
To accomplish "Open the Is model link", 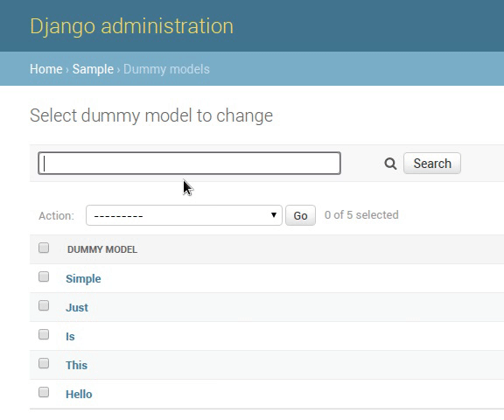I will [70, 337].
